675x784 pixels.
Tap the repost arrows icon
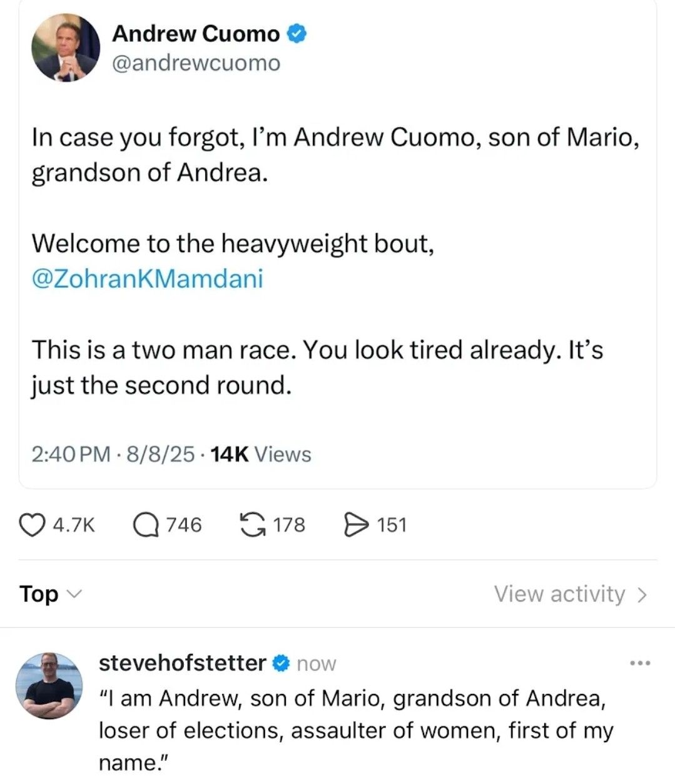tap(253, 525)
